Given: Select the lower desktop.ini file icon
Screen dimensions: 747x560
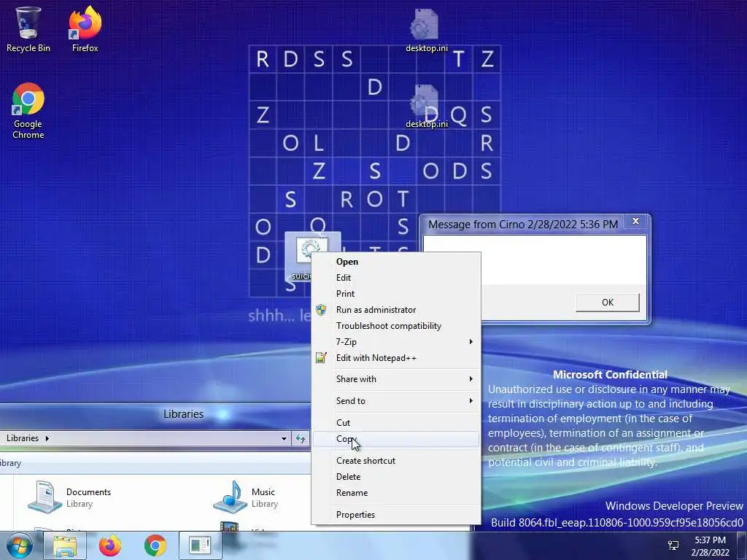Looking at the screenshot, I should click(x=426, y=106).
